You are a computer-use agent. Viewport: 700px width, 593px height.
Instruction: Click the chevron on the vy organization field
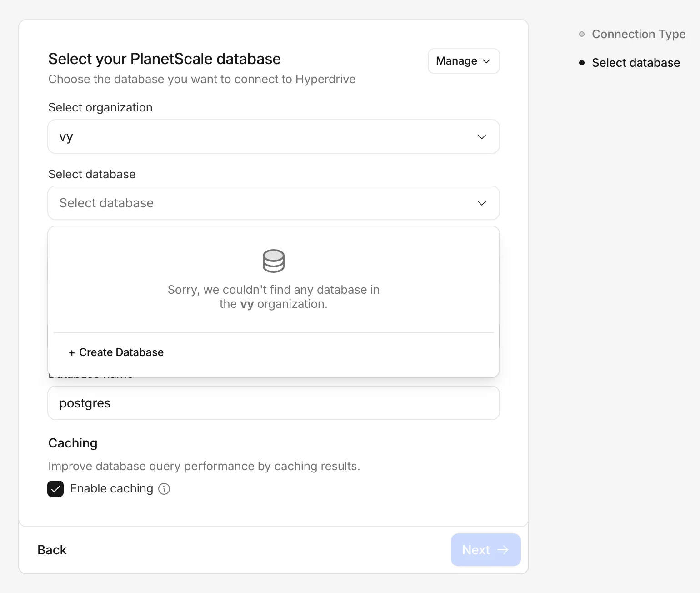[481, 136]
